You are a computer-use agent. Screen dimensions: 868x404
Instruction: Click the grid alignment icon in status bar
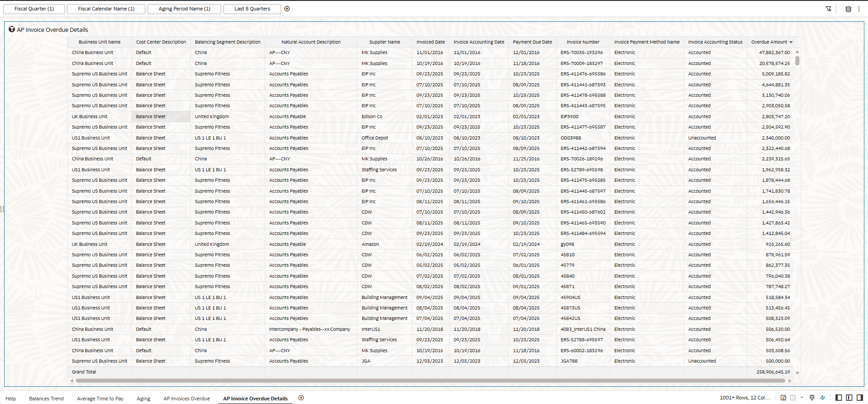[x=793, y=398]
